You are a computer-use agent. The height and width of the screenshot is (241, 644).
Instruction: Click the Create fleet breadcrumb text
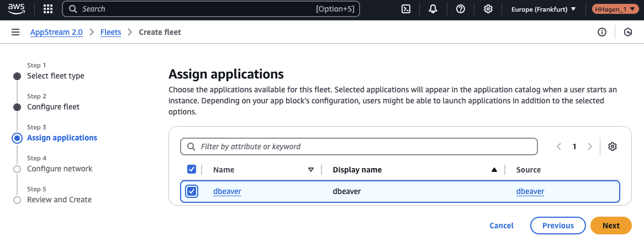160,32
